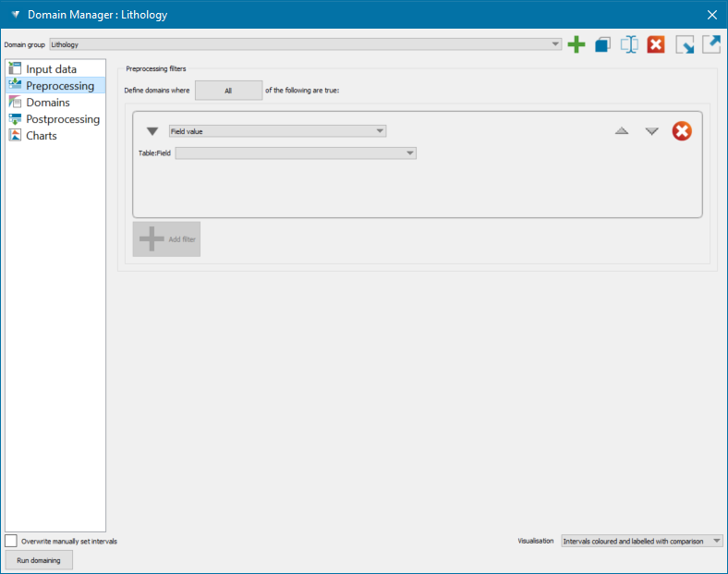Image resolution: width=728 pixels, height=574 pixels.
Task: Open the Table:Field dropdown
Action: click(296, 153)
